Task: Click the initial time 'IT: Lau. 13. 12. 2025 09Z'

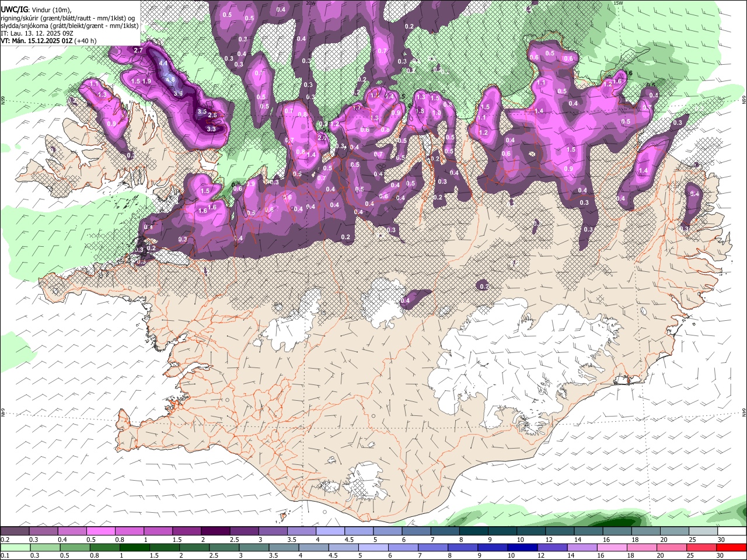Action: 37,33
